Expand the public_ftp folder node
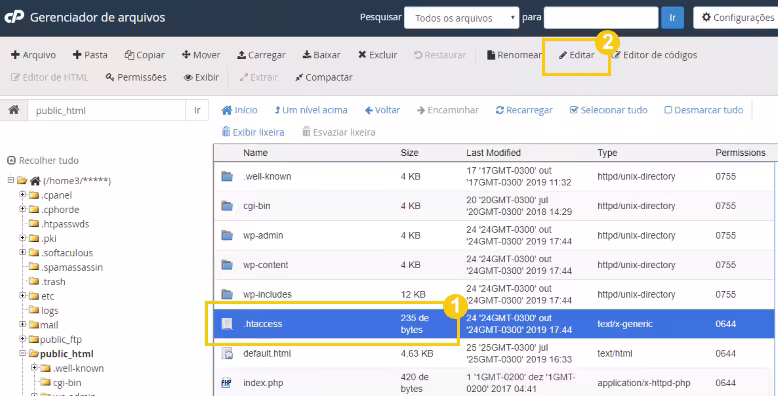Viewport: 778px width, 396px height. pos(22,338)
